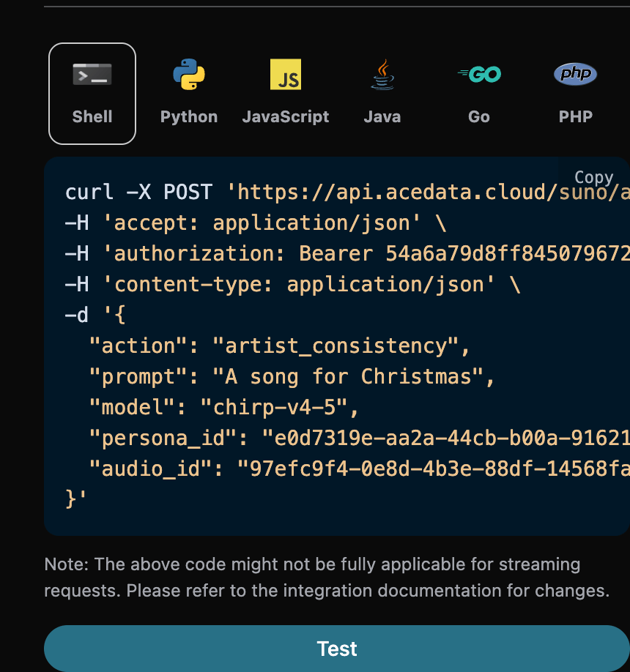Click the Python snake logo icon

tap(189, 75)
